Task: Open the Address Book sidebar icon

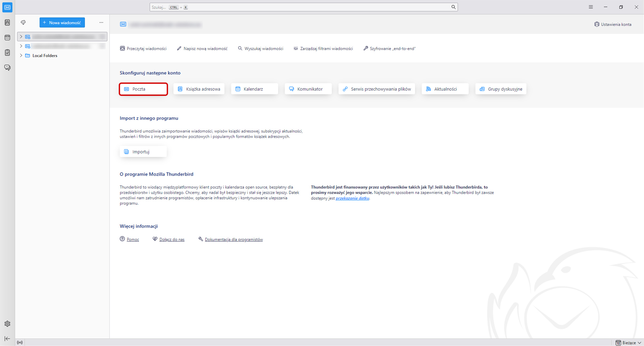Action: click(7, 22)
